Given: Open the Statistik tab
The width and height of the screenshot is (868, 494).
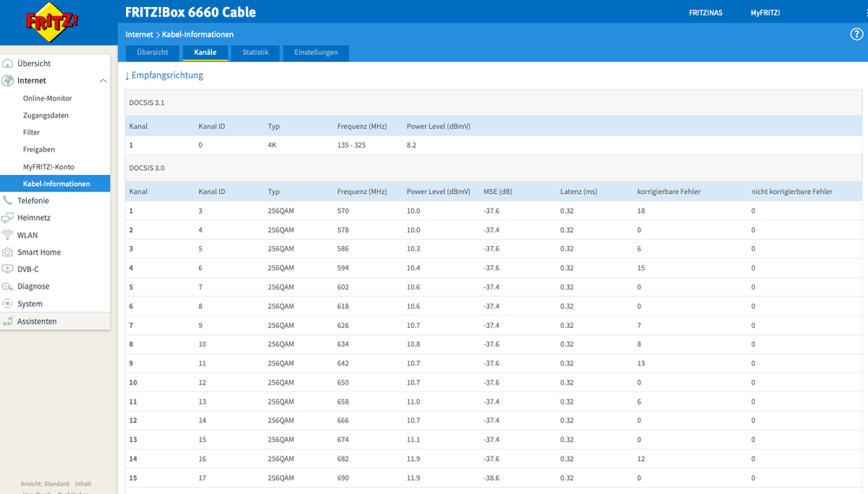Looking at the screenshot, I should pyautogui.click(x=255, y=52).
